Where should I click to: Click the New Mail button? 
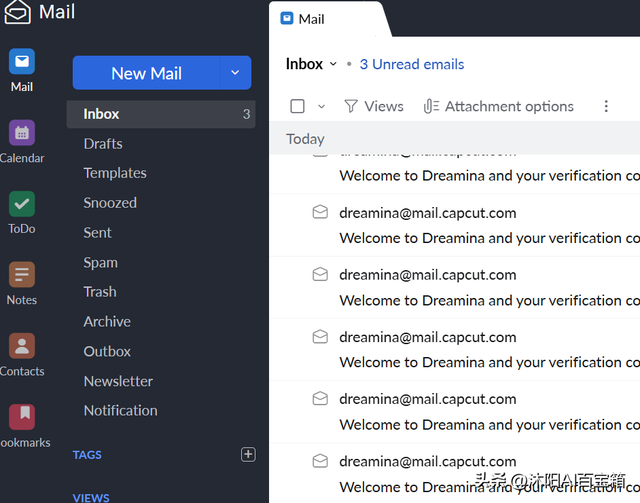tap(146, 73)
